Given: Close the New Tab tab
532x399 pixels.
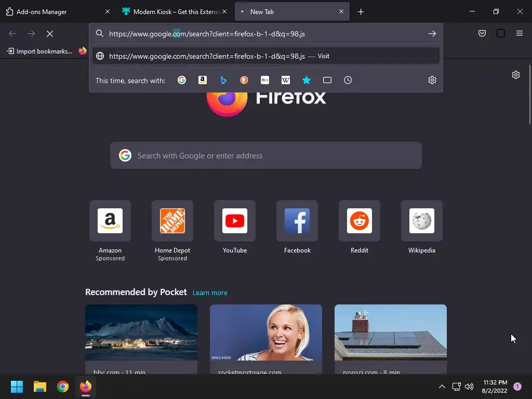Looking at the screenshot, I should (341, 11).
